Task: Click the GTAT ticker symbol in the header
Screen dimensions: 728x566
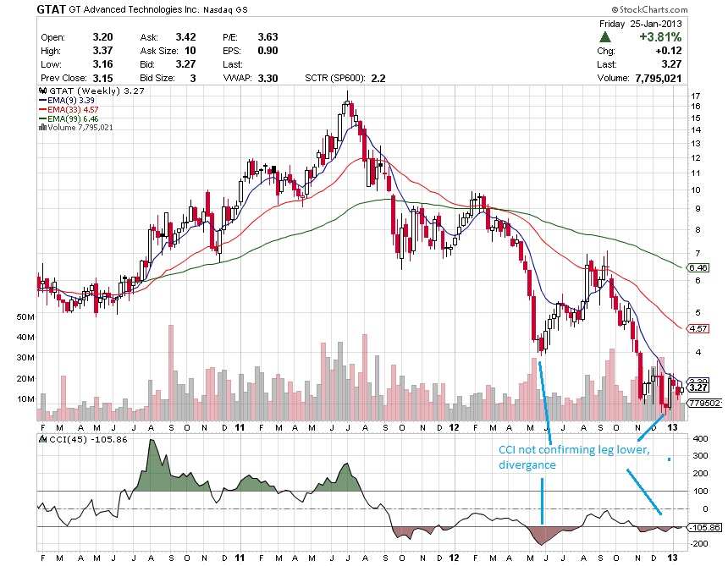Action: click(x=51, y=9)
